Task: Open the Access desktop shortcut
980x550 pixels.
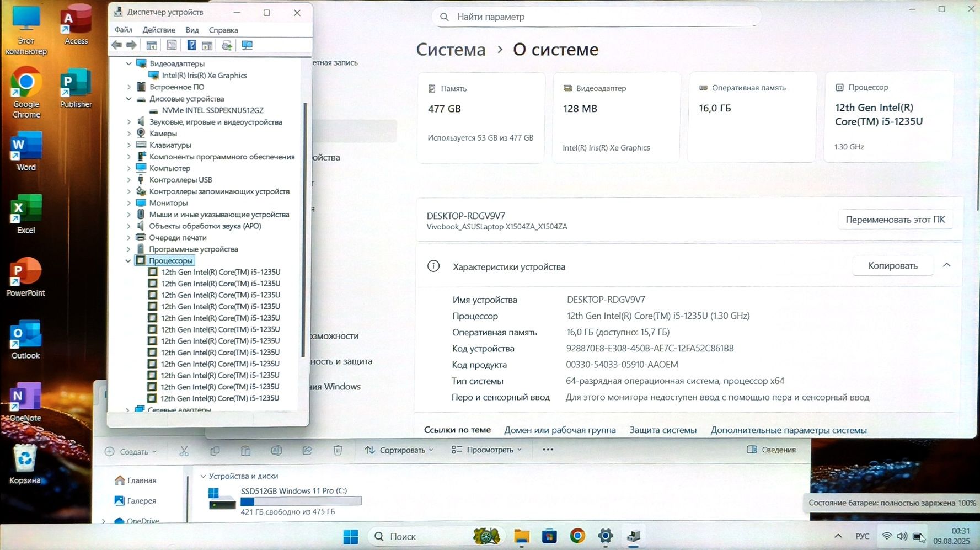Action: coord(76,25)
